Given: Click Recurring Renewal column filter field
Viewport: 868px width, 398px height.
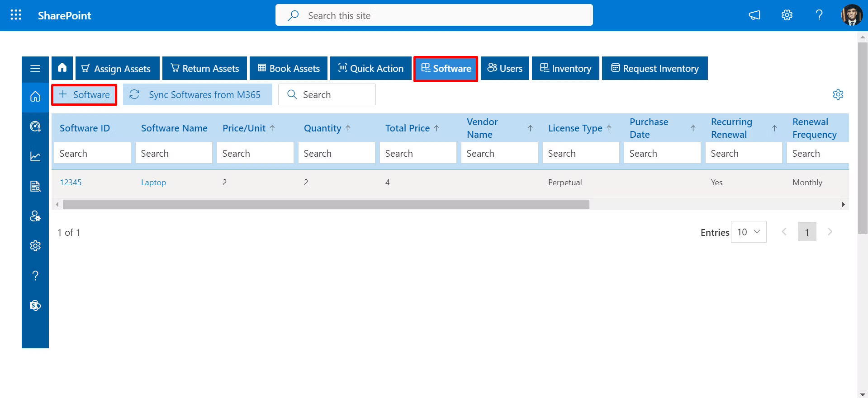Looking at the screenshot, I should (744, 153).
